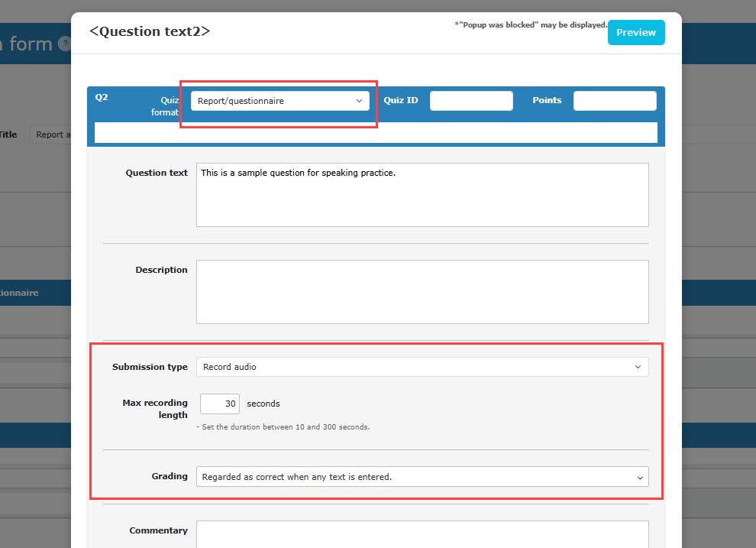Click the "<Question text2>" dialog heading
Image resolution: width=756 pixels, height=548 pixels.
[150, 31]
